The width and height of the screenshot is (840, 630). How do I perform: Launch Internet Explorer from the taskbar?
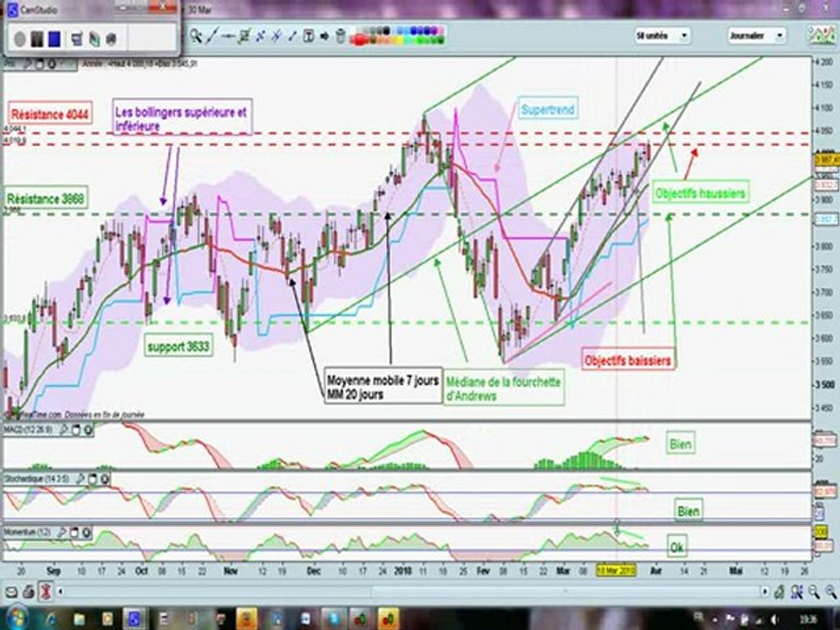coord(52,619)
